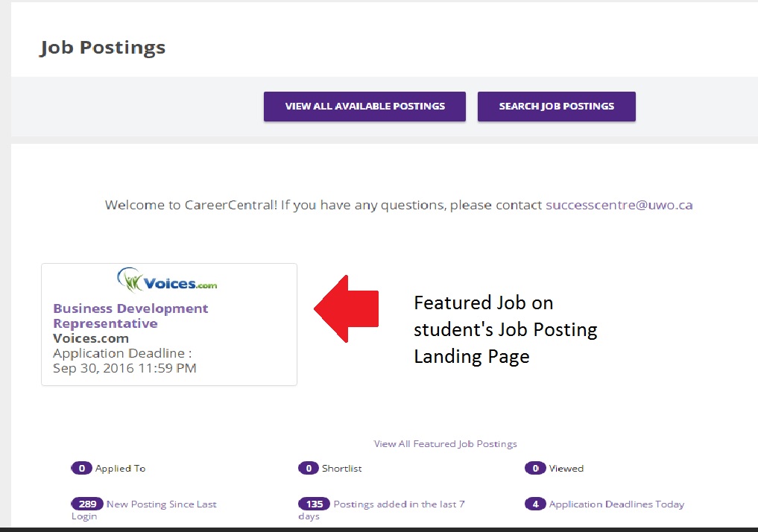
Task: Click View All Featured Job Postings
Action: click(445, 443)
